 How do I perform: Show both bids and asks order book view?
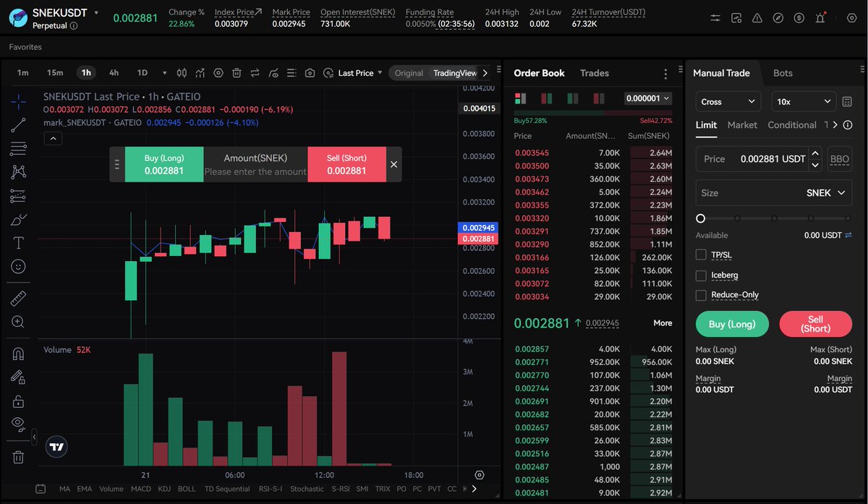pos(520,98)
